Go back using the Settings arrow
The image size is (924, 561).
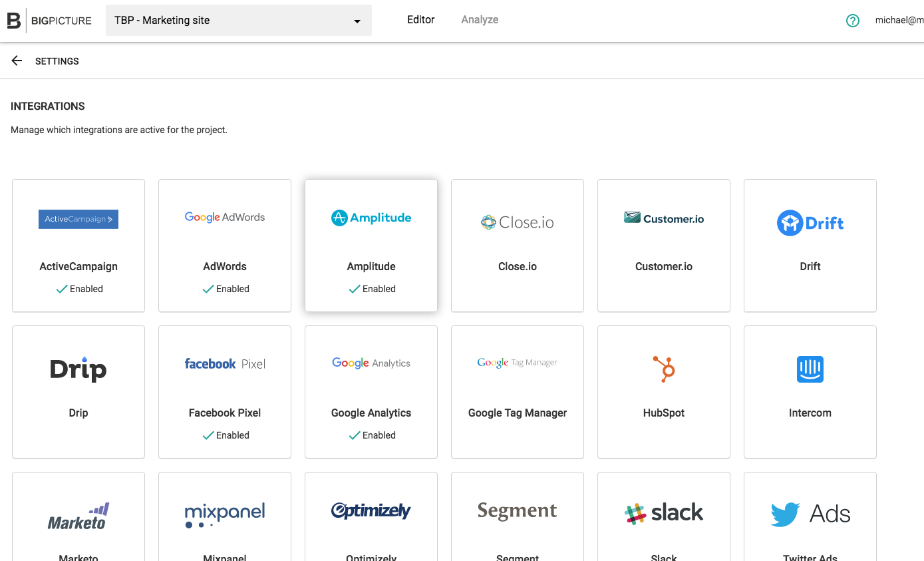[x=17, y=61]
